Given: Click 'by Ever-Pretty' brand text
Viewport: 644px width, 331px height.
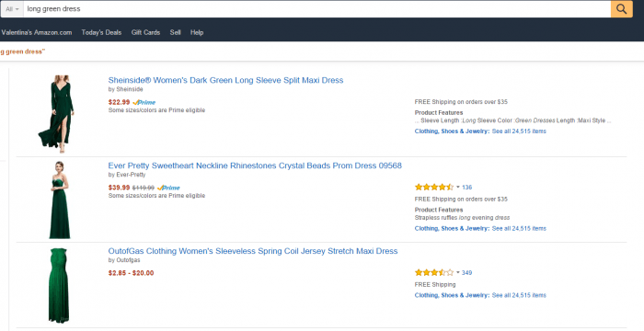Looking at the screenshot, I should pos(127,175).
